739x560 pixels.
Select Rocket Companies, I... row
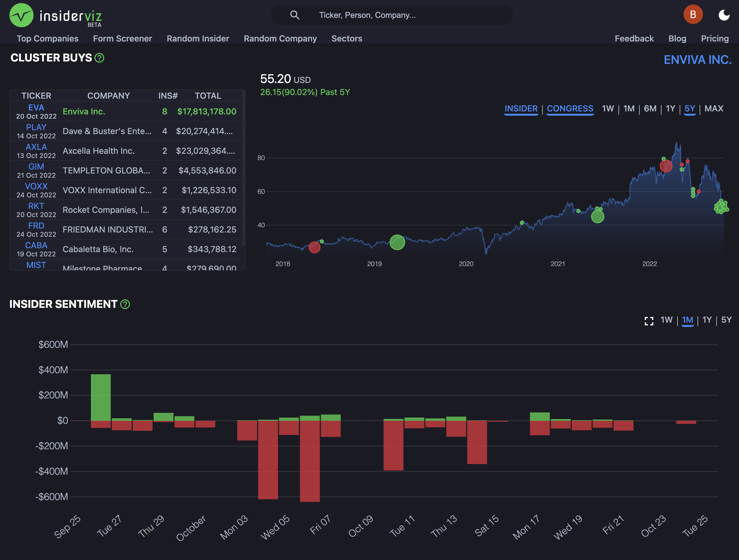[x=126, y=210]
